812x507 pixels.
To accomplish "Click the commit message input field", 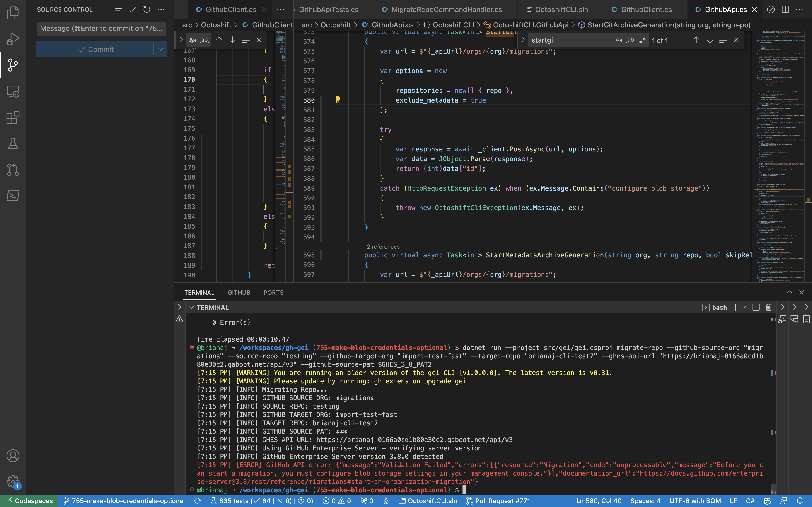I will pyautogui.click(x=101, y=28).
